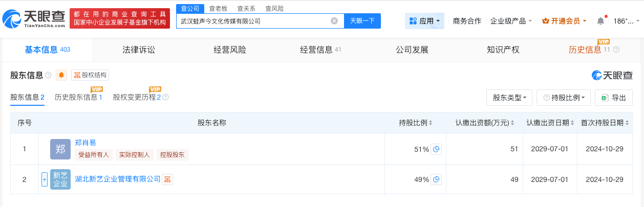Expand the 企业级产品 menu
The height and width of the screenshot is (207, 644).
511,21
